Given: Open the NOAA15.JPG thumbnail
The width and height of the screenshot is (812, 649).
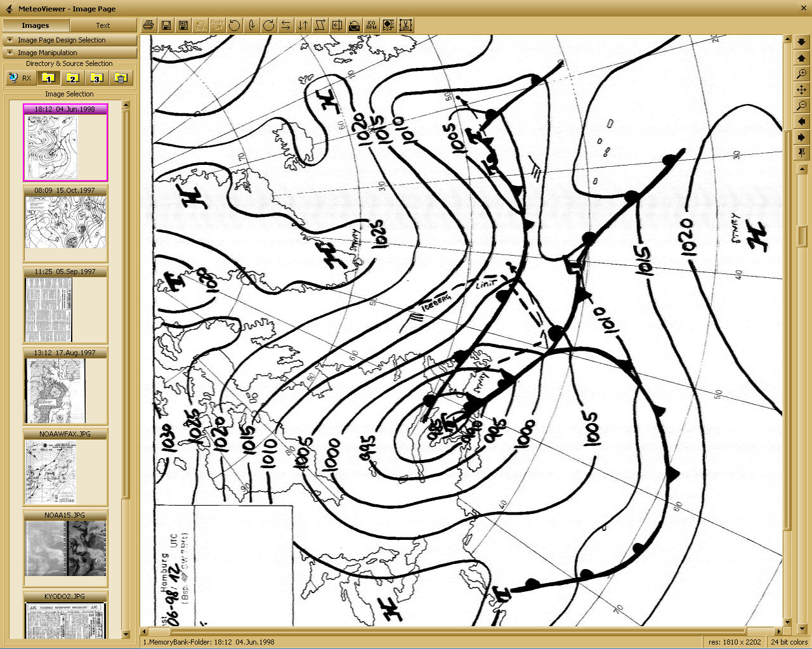Looking at the screenshot, I should click(x=65, y=548).
